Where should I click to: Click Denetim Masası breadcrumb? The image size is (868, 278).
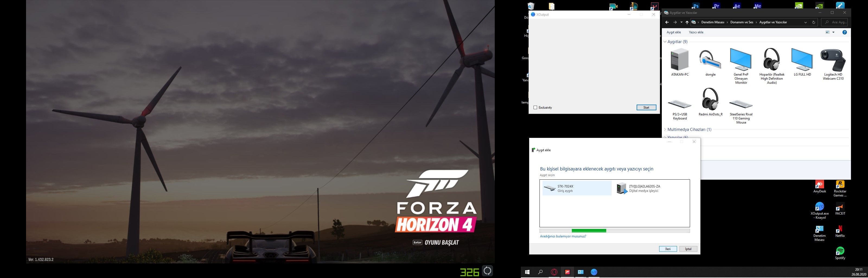(712, 22)
